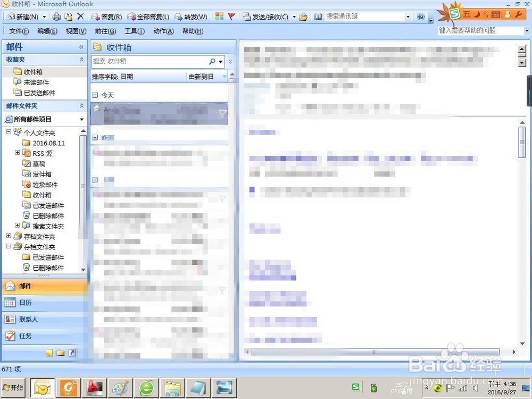The width and height of the screenshot is (532, 399).
Task: Open the 视图 (View) menu
Action: click(76, 31)
